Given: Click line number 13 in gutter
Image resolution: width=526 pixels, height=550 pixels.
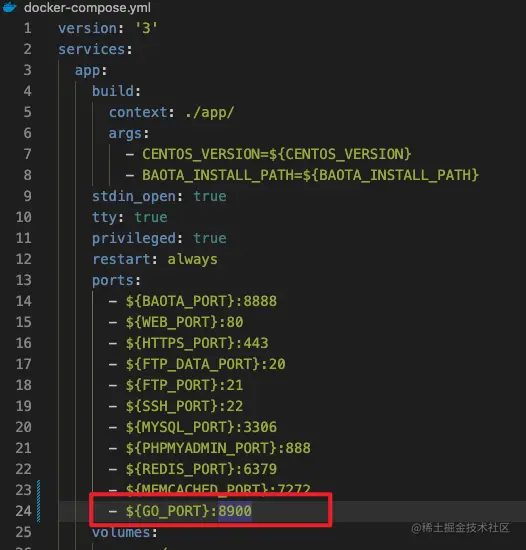Looking at the screenshot, I should click(x=23, y=280).
